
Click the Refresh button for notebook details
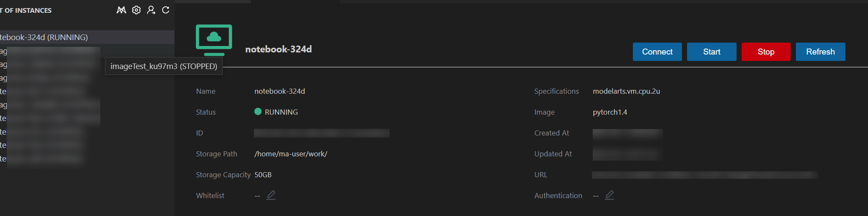pos(820,52)
